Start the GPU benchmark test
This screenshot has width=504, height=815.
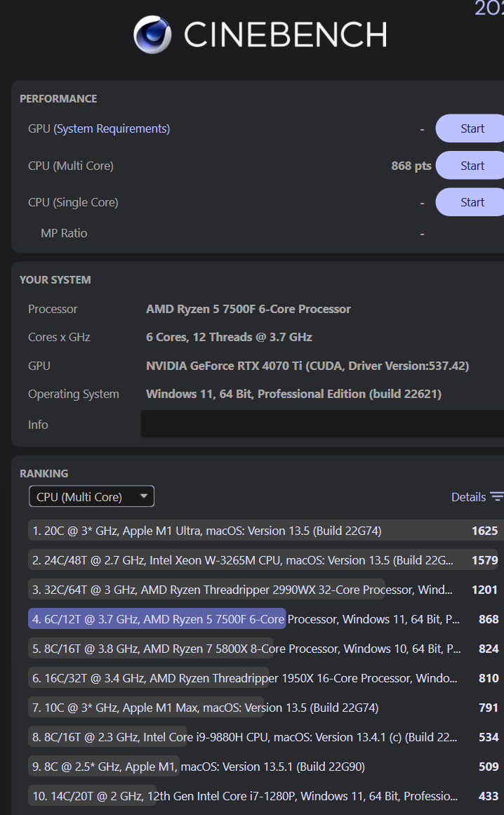[x=472, y=128]
